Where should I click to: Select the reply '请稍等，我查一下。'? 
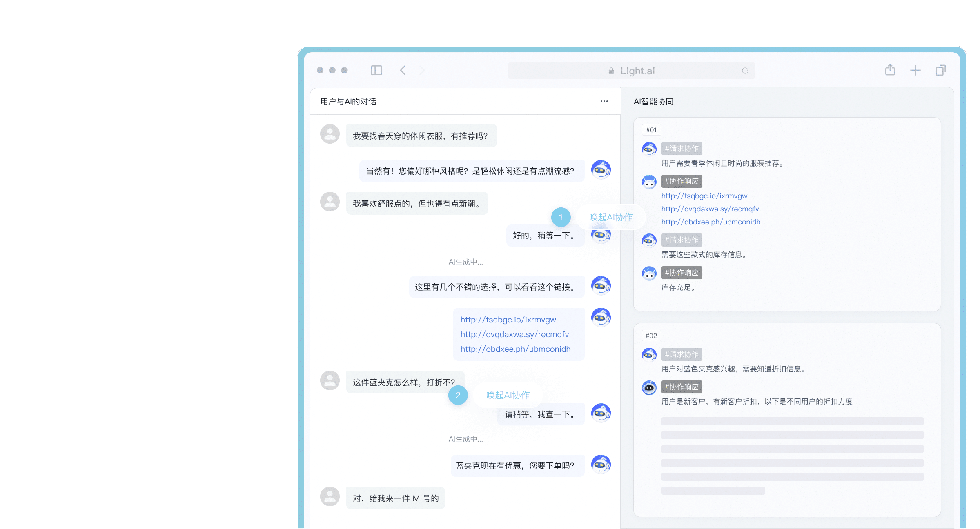[541, 414]
